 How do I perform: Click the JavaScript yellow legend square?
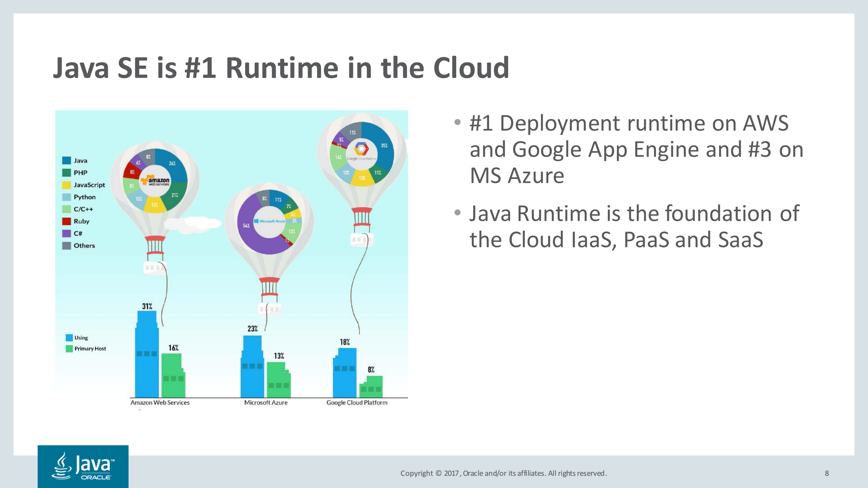coord(66,185)
